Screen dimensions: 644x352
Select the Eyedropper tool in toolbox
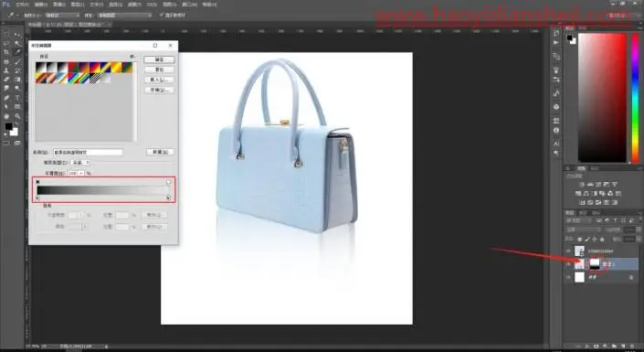(x=17, y=52)
